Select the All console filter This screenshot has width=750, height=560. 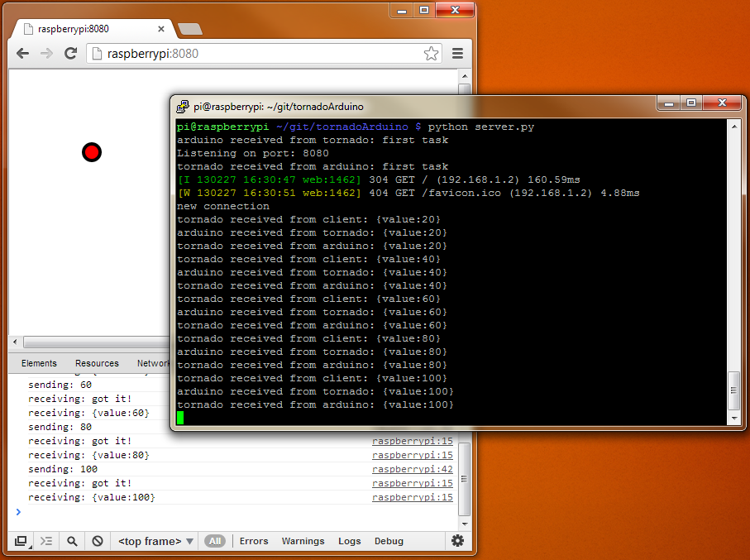tap(215, 541)
